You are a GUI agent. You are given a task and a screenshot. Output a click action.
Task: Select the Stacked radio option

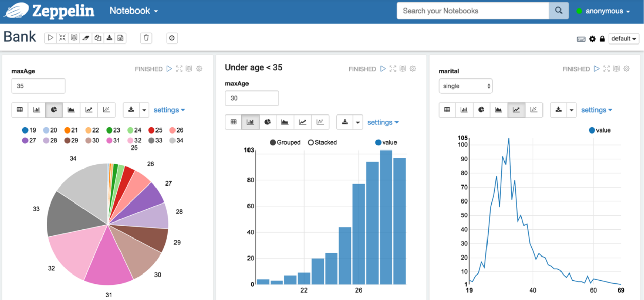click(322, 143)
